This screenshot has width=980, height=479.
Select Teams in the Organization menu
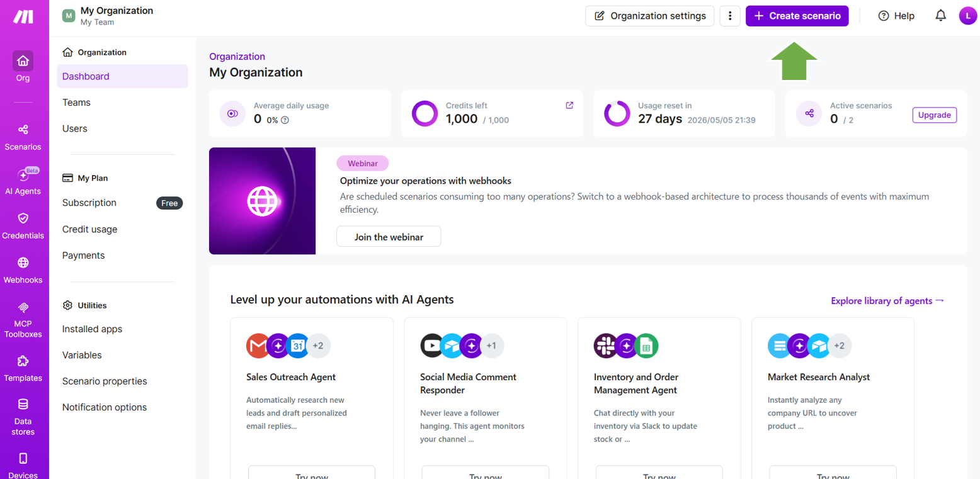click(x=76, y=103)
